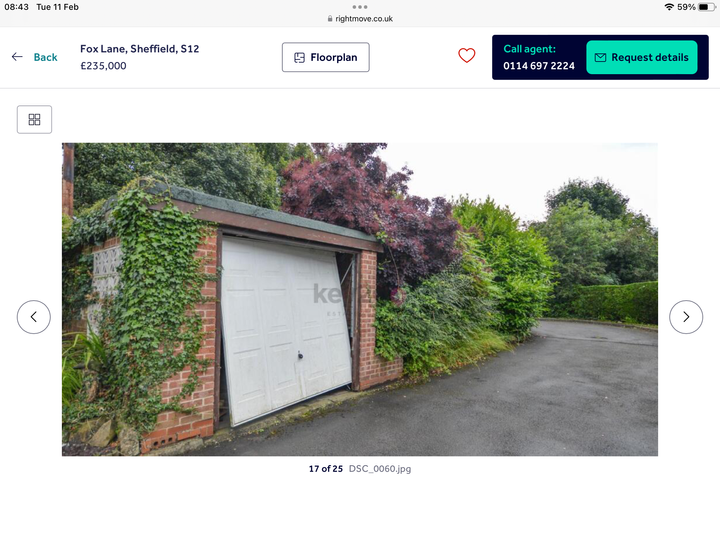Click the envelope icon in Request details
This screenshot has width=720, height=540.
600,57
